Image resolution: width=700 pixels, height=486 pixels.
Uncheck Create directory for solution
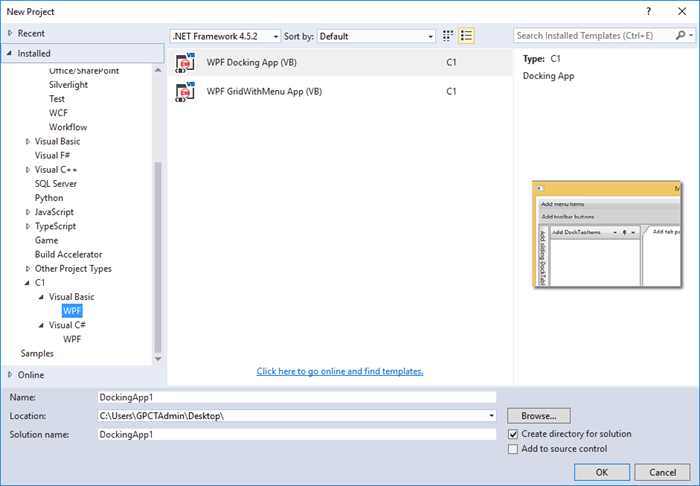pyautogui.click(x=513, y=434)
